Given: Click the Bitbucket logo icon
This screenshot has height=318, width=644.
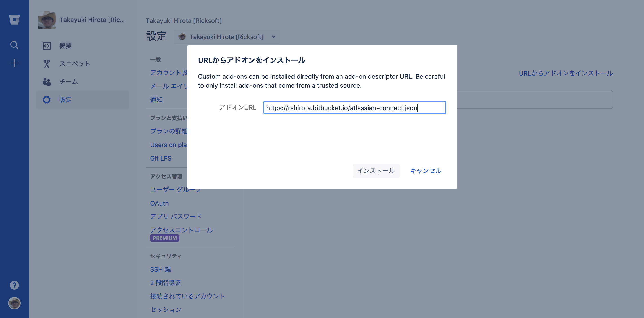Looking at the screenshot, I should coord(14,20).
